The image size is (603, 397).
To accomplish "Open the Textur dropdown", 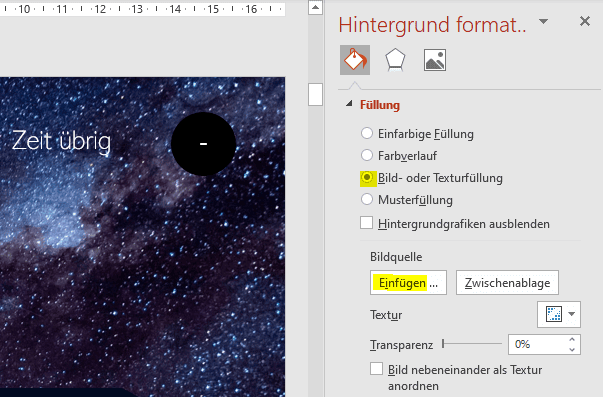I will click(559, 314).
